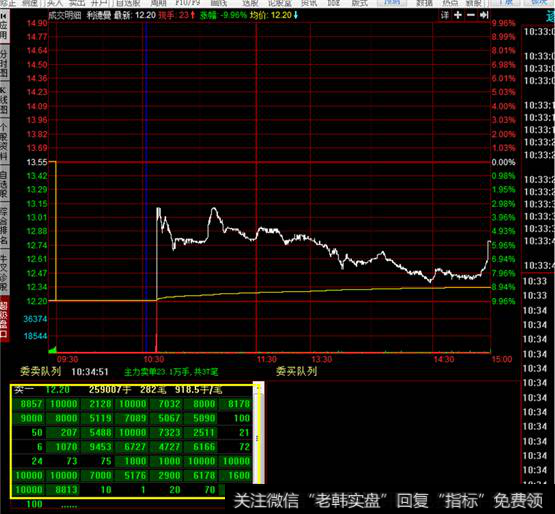Screen dimensions: 555x514
Task: Click the 委卖队列 sell queue label
Action: tap(40, 371)
